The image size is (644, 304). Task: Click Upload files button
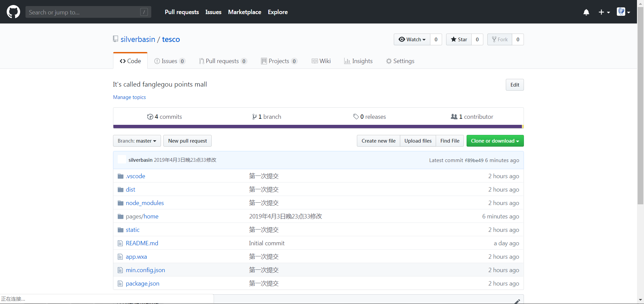click(418, 141)
